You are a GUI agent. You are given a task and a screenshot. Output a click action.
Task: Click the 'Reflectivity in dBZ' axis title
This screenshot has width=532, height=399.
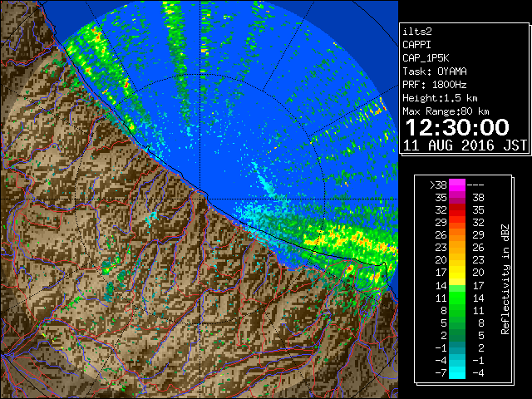tap(505, 279)
